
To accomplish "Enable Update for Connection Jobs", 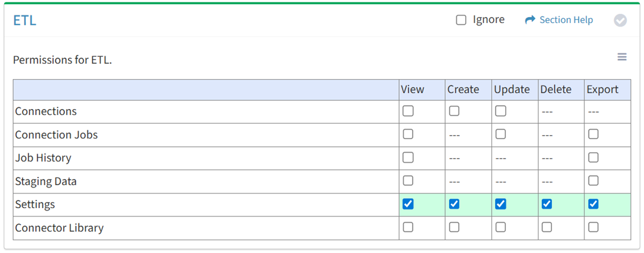I will pyautogui.click(x=501, y=134).
